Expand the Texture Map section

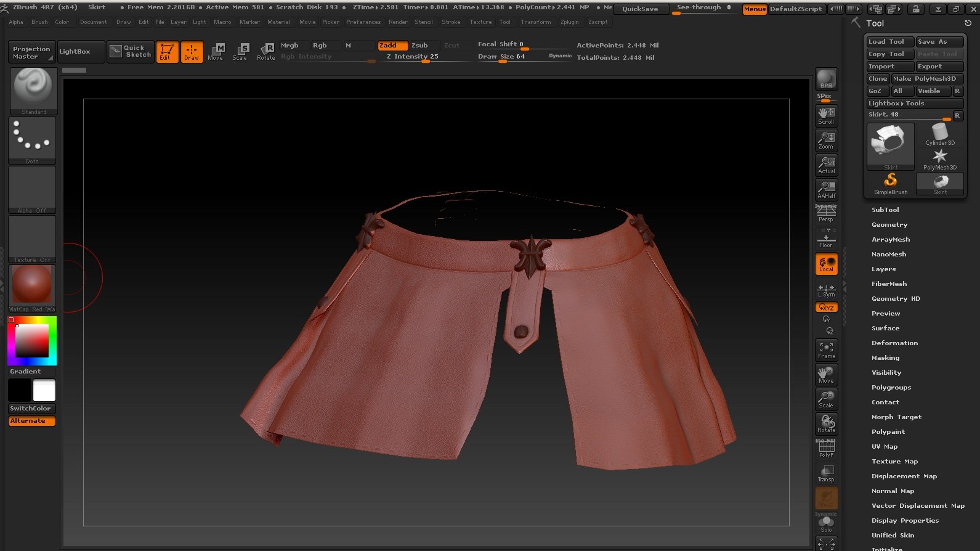[894, 462]
